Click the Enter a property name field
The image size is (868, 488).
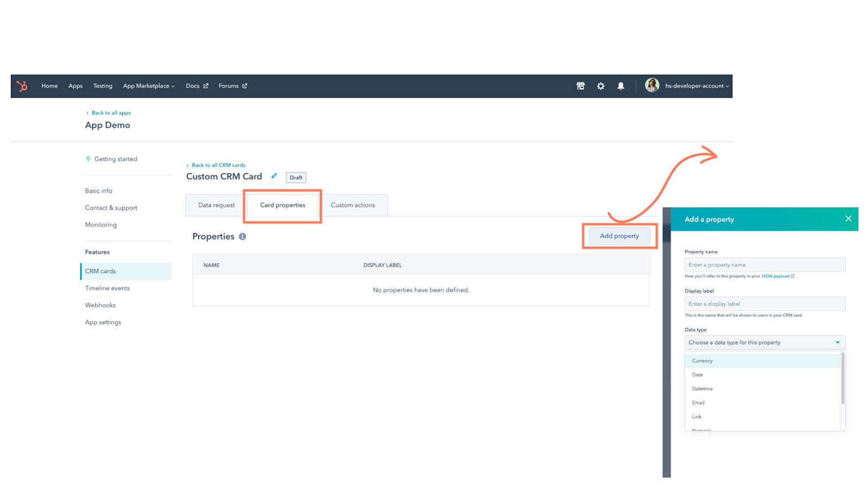[764, 265]
